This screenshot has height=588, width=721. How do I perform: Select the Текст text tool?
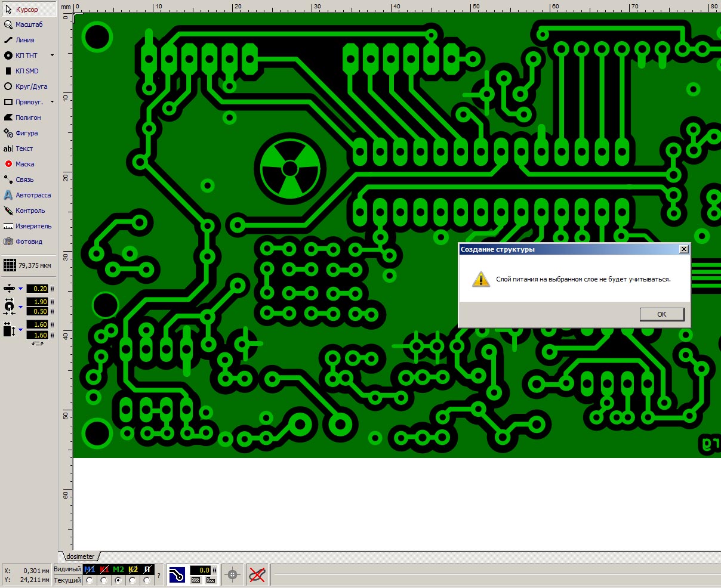click(x=19, y=148)
